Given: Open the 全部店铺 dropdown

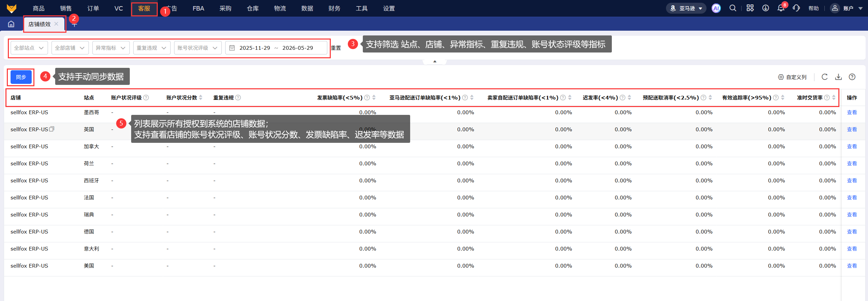Looking at the screenshot, I should tap(70, 48).
